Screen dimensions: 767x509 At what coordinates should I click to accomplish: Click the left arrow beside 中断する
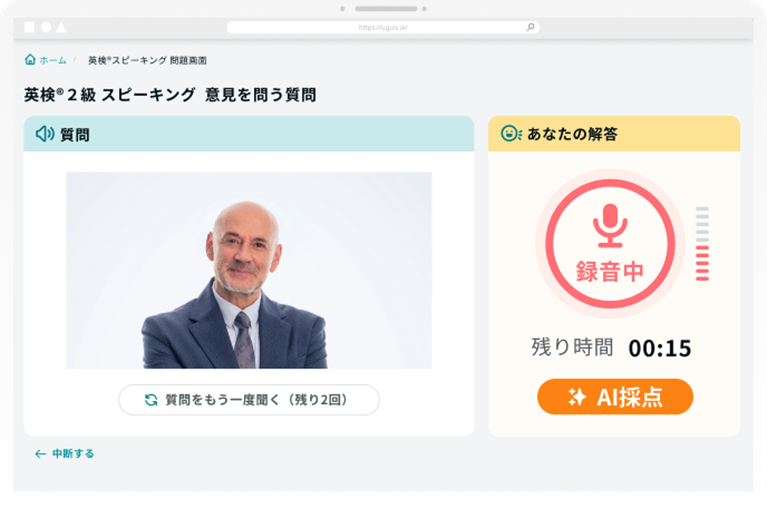40,454
